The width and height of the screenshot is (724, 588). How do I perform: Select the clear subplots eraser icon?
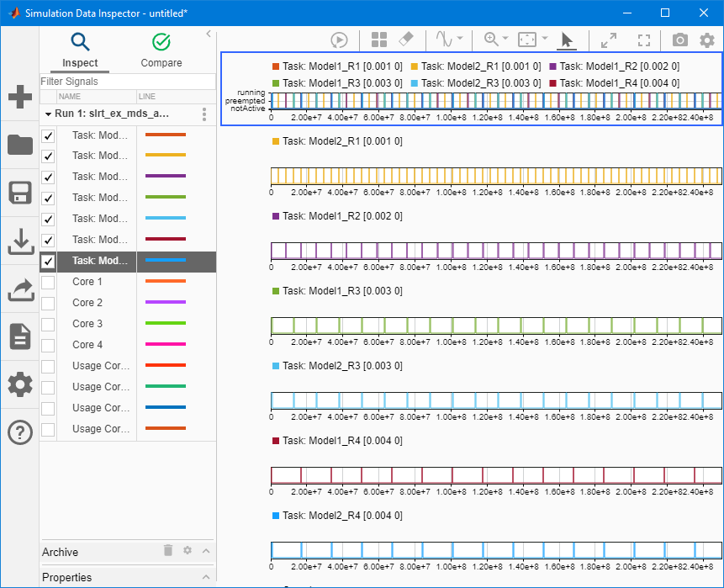pyautogui.click(x=406, y=39)
